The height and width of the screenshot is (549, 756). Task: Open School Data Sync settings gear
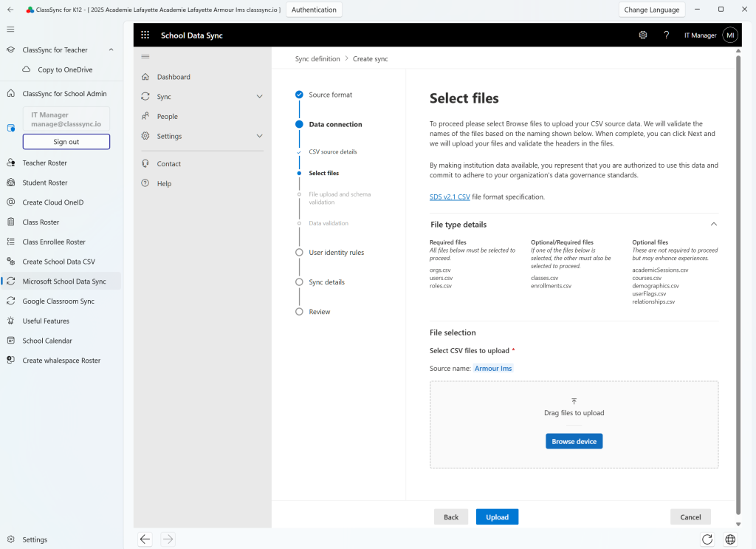click(643, 35)
